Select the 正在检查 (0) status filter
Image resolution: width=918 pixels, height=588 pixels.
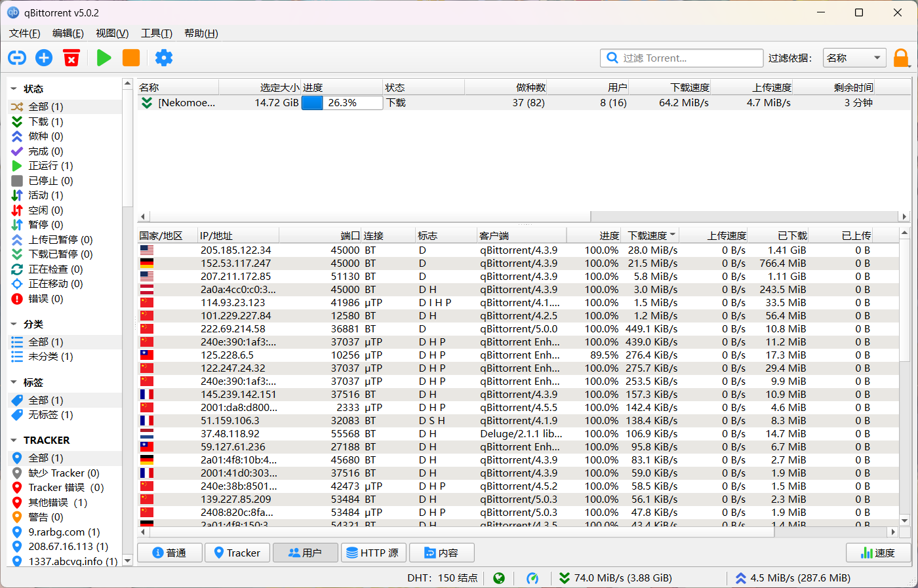pyautogui.click(x=66, y=269)
